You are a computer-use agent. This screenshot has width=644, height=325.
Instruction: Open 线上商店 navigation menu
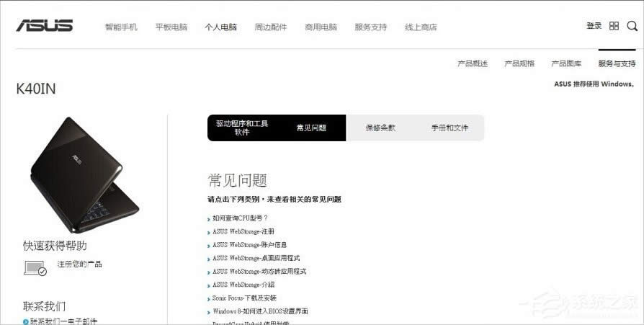pos(421,27)
